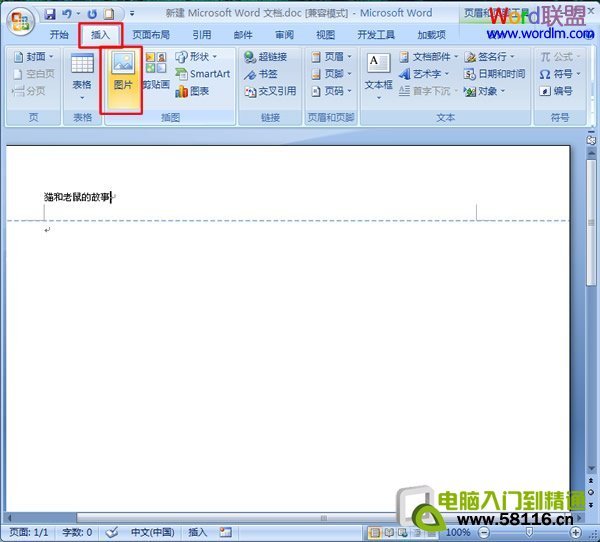This screenshot has height=542, width=600.
Task: Click 页面: 1/1 in status bar
Action: click(29, 532)
